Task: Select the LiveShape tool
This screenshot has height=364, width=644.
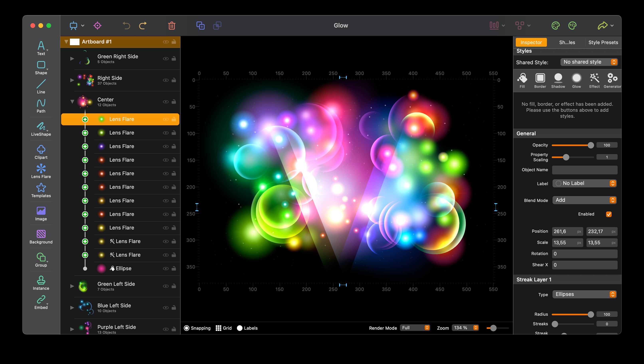Action: tap(41, 129)
